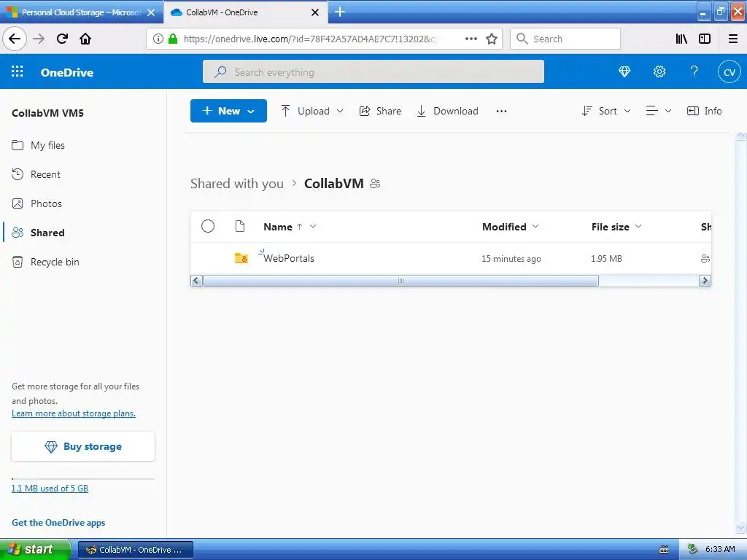The image size is (747, 560).
Task: Open the Name column dropdown chevron
Action: click(x=313, y=226)
